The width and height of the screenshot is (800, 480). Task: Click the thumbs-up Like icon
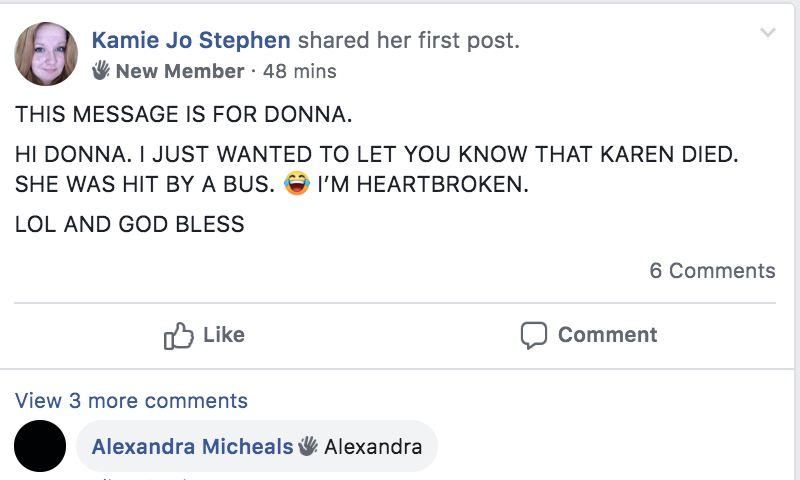point(178,336)
